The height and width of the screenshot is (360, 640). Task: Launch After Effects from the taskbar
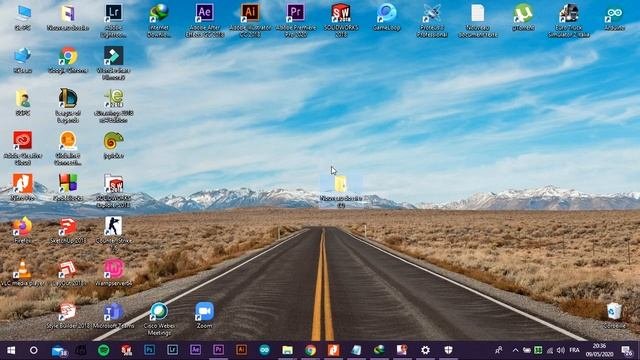[195, 350]
